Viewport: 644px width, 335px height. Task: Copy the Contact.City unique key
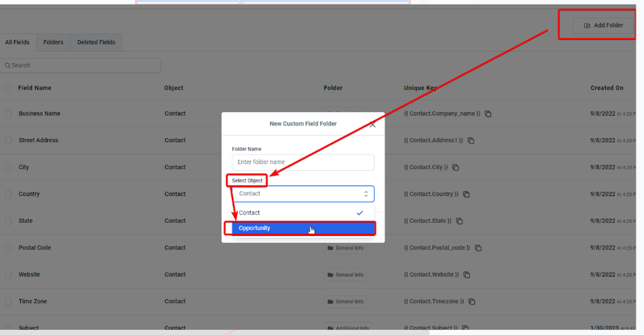[x=455, y=167]
